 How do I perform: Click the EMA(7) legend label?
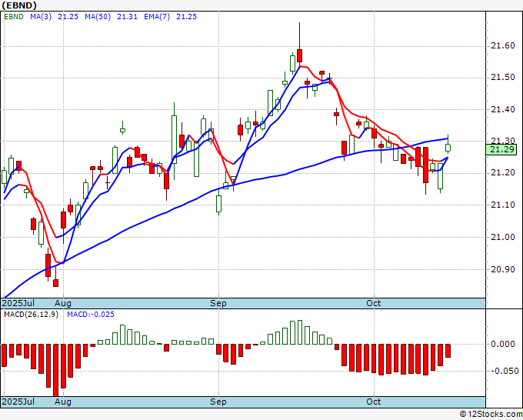click(x=157, y=16)
